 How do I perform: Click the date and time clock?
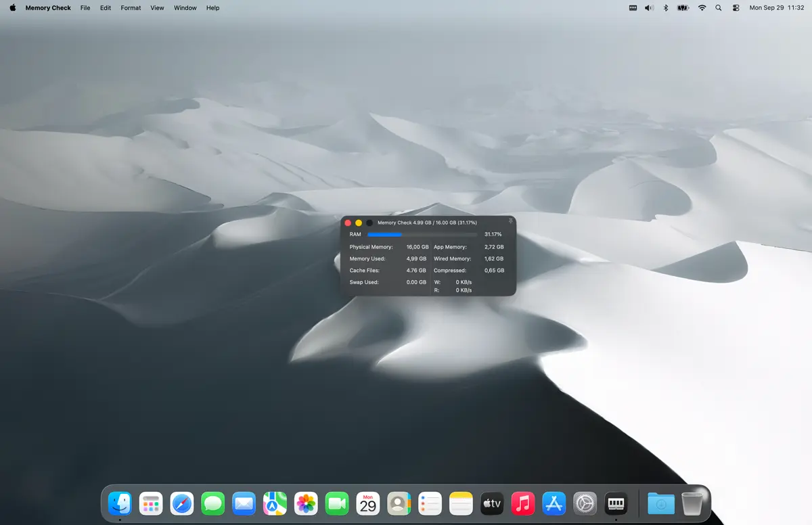click(776, 8)
